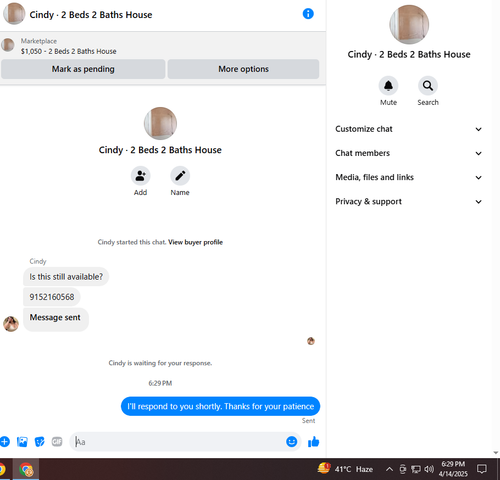Select the 'Message sent' bubble
The image size is (500, 480).
56,319
